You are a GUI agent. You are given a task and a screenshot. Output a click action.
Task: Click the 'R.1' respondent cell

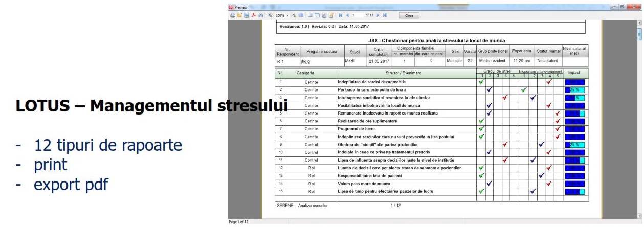[287, 61]
